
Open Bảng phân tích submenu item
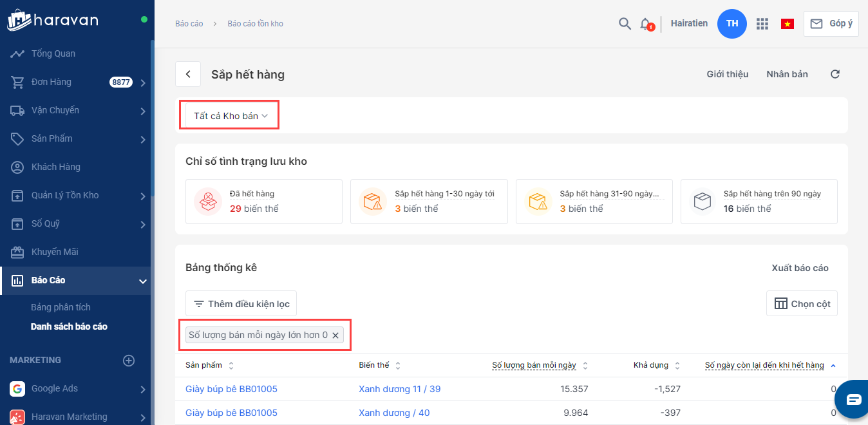pos(61,307)
